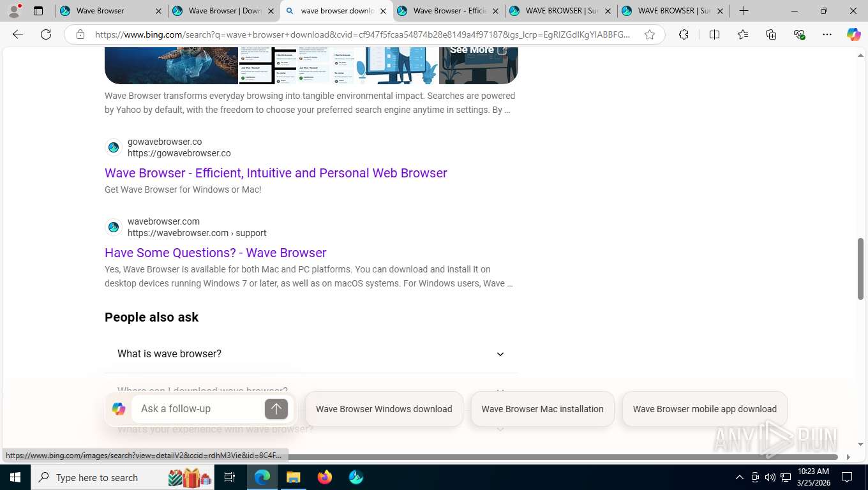Open Browser essentials heart icon
The height and width of the screenshot is (490, 868).
799,34
